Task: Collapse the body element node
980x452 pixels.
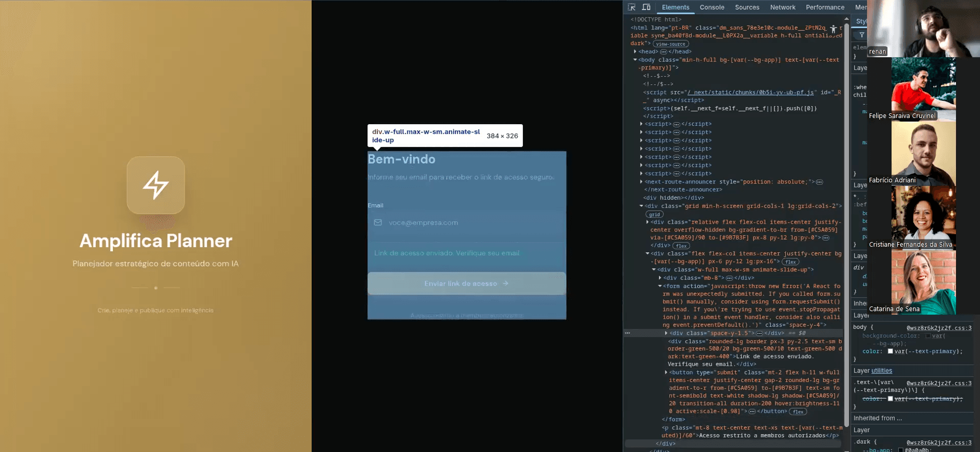Action: [x=635, y=60]
